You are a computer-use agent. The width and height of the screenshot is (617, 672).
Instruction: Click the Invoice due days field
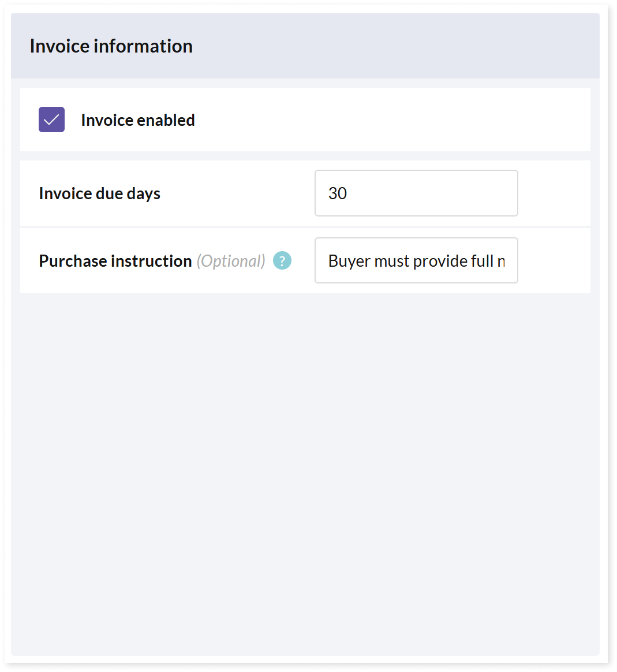pyautogui.click(x=416, y=193)
